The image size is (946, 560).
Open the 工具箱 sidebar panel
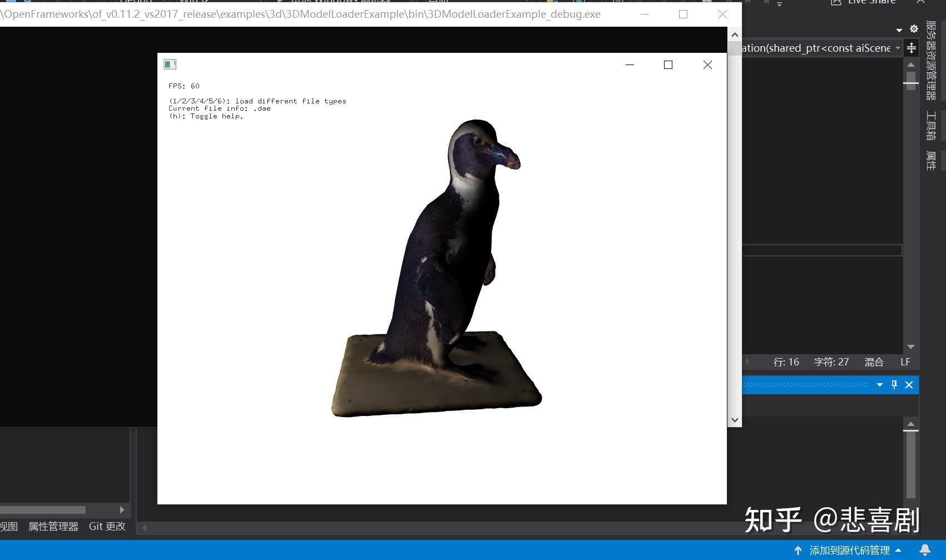[x=930, y=127]
